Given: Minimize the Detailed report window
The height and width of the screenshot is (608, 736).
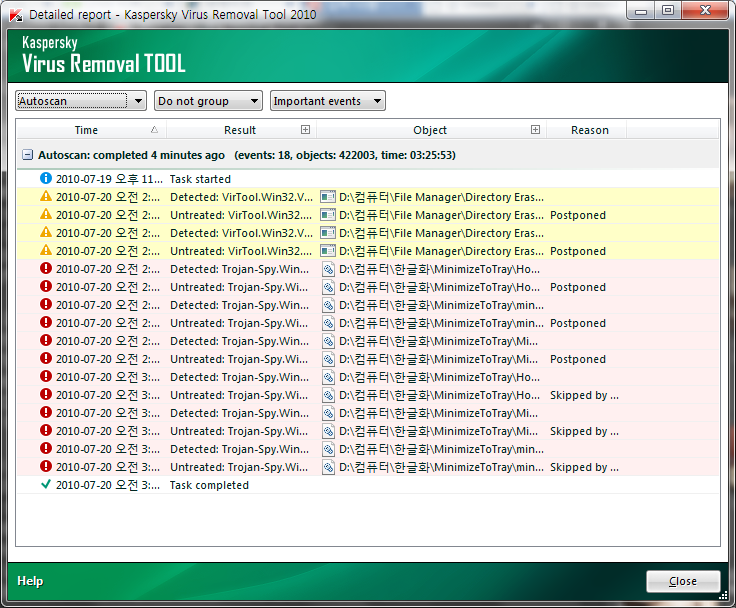Looking at the screenshot, I should coord(641,11).
